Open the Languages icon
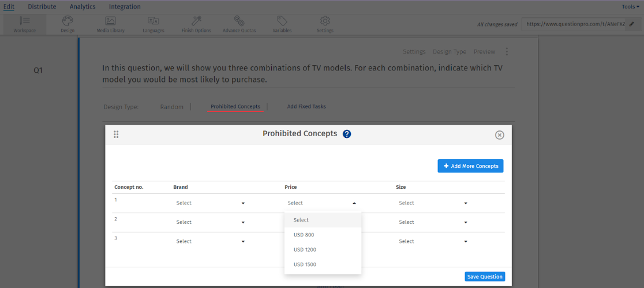 153,21
